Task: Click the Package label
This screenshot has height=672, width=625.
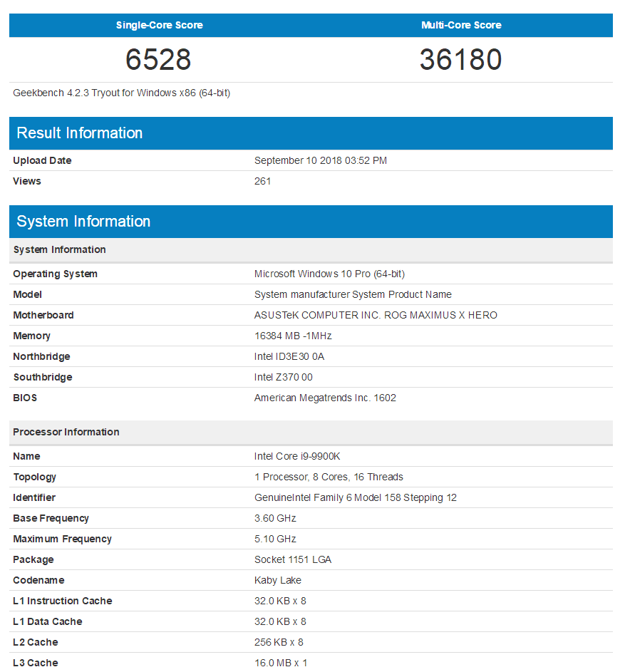Action: [x=33, y=559]
